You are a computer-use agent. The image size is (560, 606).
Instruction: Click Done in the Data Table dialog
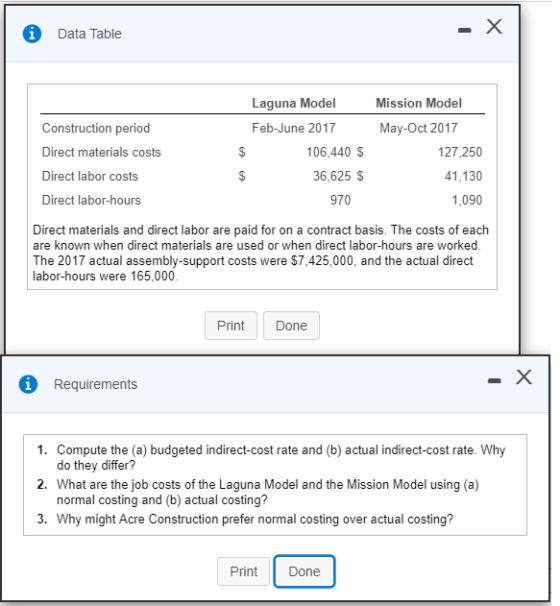[291, 325]
